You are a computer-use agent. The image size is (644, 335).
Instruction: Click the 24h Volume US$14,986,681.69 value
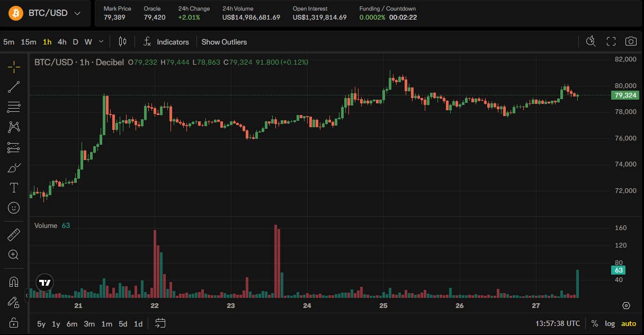coord(251,17)
